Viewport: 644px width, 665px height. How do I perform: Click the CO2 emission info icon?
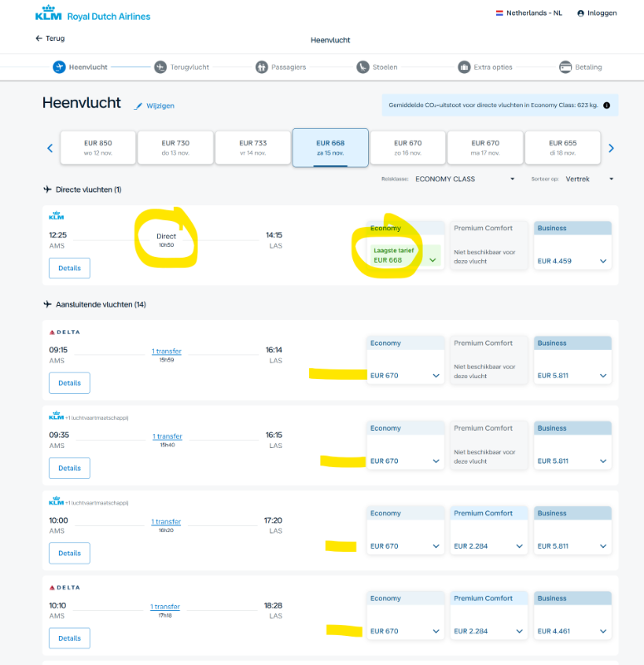(x=607, y=106)
